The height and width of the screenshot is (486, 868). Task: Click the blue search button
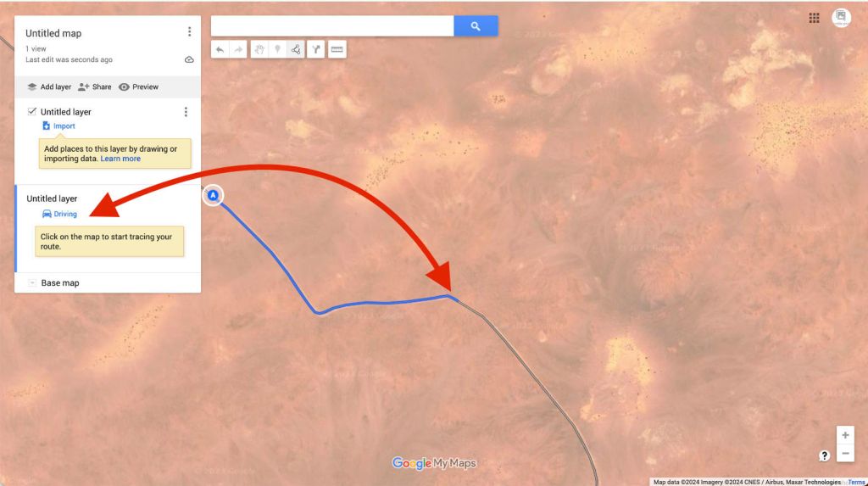[476, 26]
